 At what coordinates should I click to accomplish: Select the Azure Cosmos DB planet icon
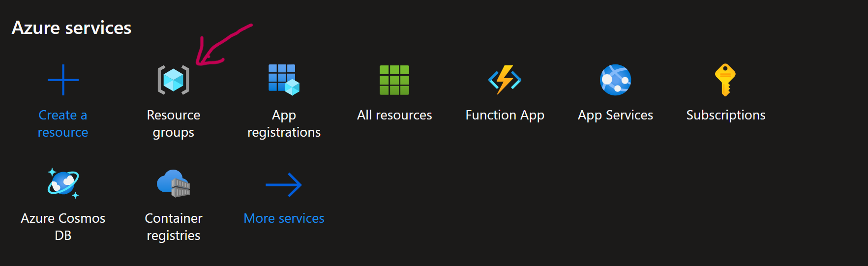pyautogui.click(x=63, y=183)
